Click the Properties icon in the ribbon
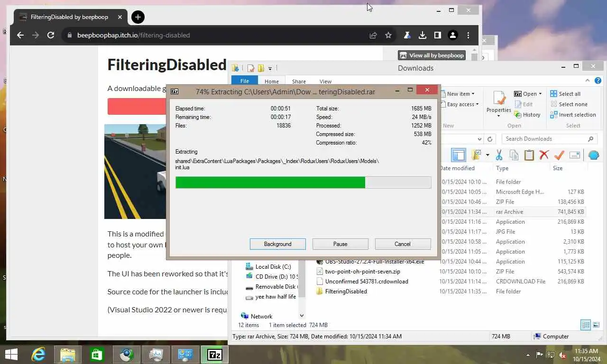607x364 pixels. point(499,99)
